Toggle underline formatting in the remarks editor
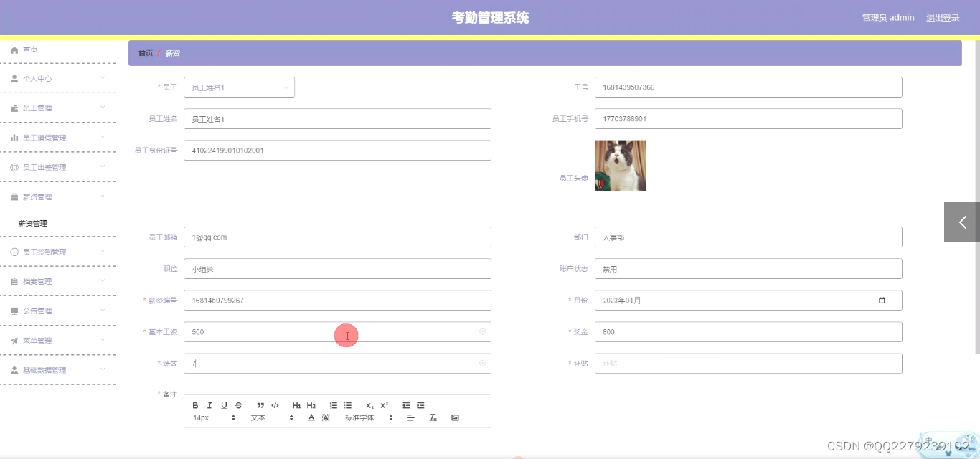 point(224,404)
